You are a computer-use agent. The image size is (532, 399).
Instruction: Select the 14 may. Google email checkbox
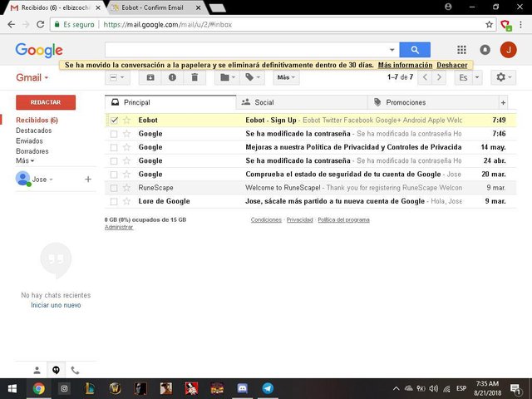tap(114, 147)
